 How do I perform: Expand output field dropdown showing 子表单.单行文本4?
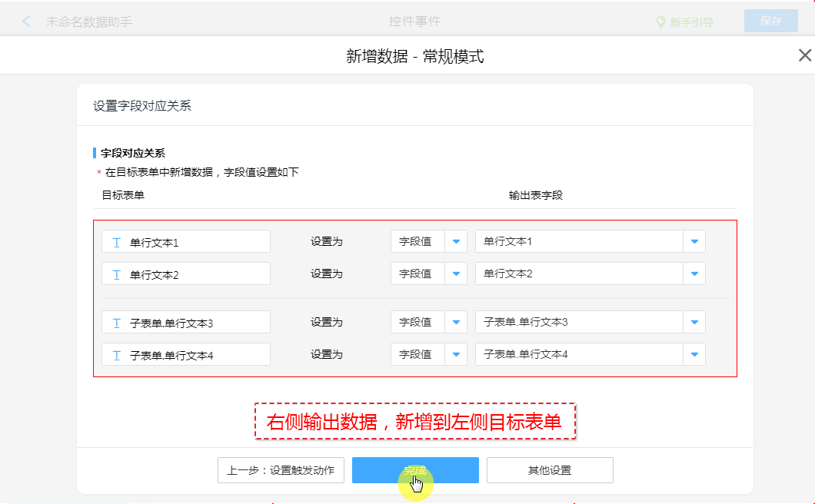tap(694, 354)
